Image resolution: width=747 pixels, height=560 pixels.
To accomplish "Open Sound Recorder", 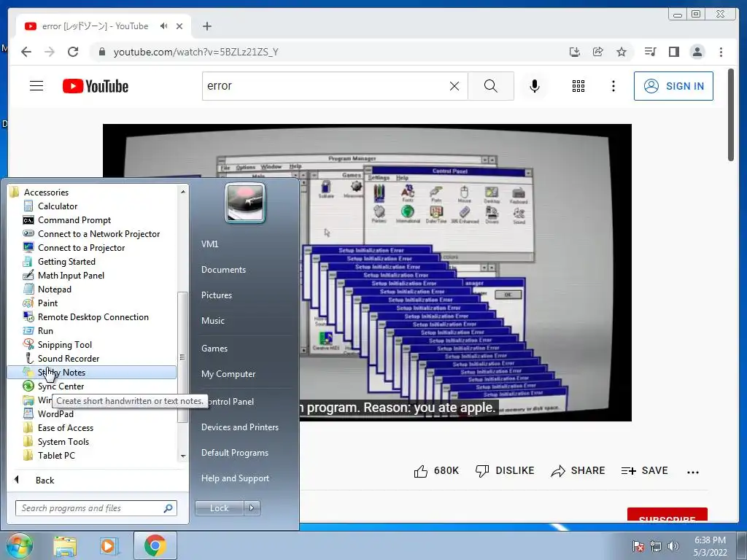I will click(x=68, y=358).
